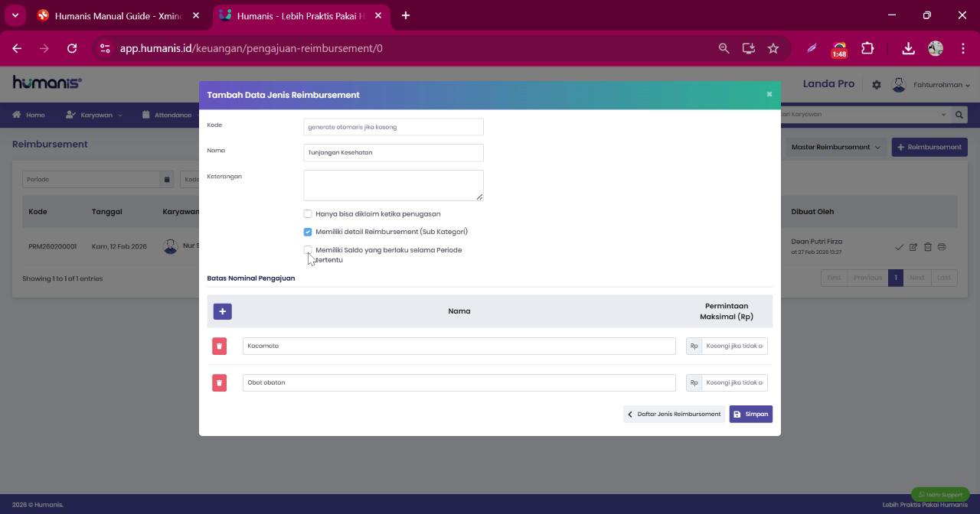Close the Tambah Data Jenis Reimbursement dialog
980x514 pixels.
tap(769, 94)
